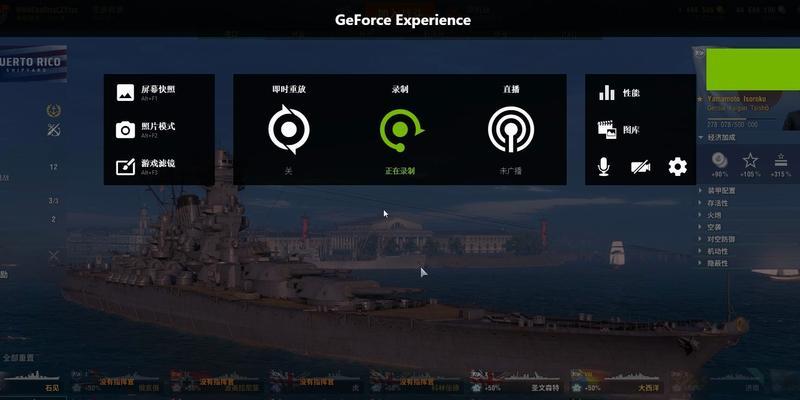Click the 性能 label text
Screen dimensions: 800x400
click(631, 93)
